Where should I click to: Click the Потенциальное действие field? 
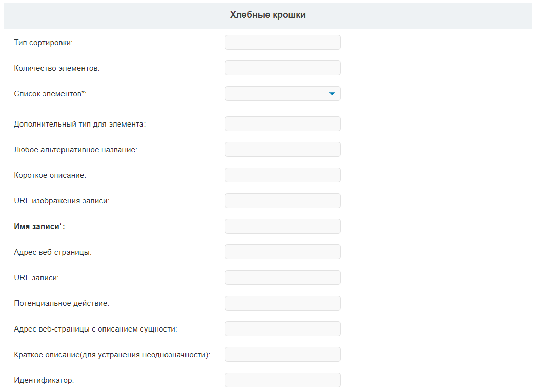click(x=283, y=303)
